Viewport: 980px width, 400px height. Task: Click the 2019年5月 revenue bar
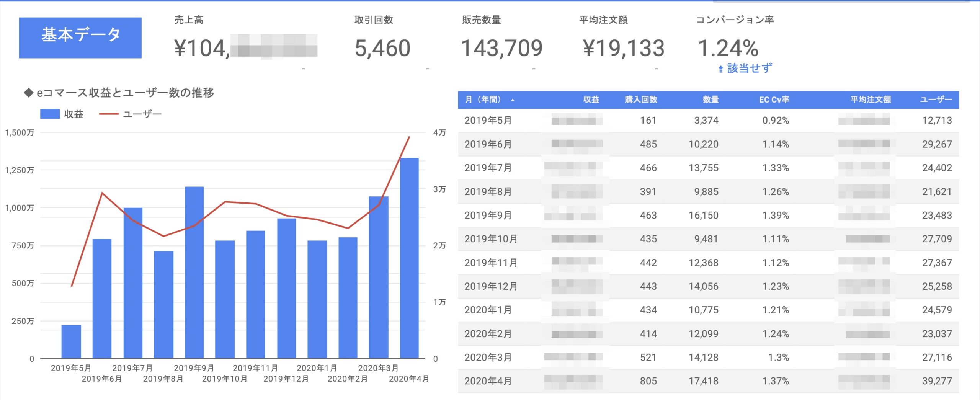tap(71, 341)
